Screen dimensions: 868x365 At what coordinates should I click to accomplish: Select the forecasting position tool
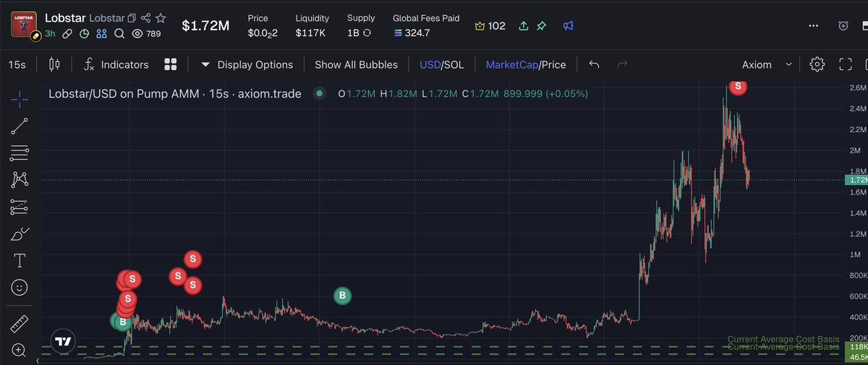(20, 207)
